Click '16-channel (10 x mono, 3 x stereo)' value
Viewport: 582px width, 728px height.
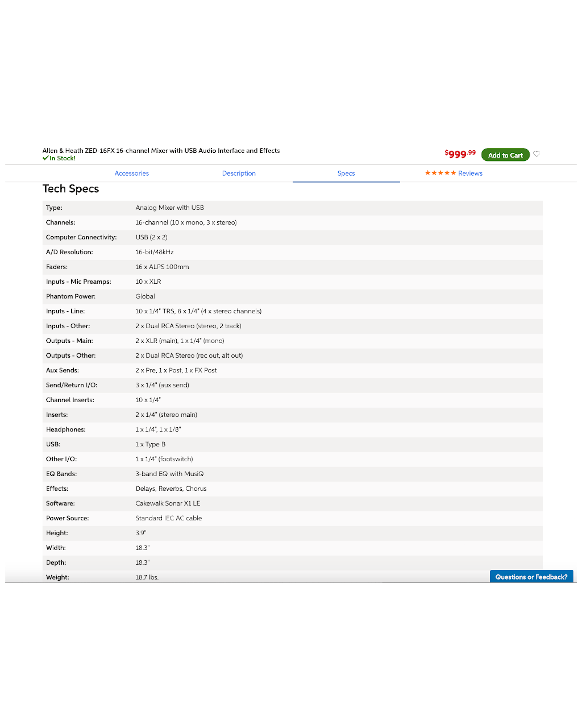coord(186,222)
